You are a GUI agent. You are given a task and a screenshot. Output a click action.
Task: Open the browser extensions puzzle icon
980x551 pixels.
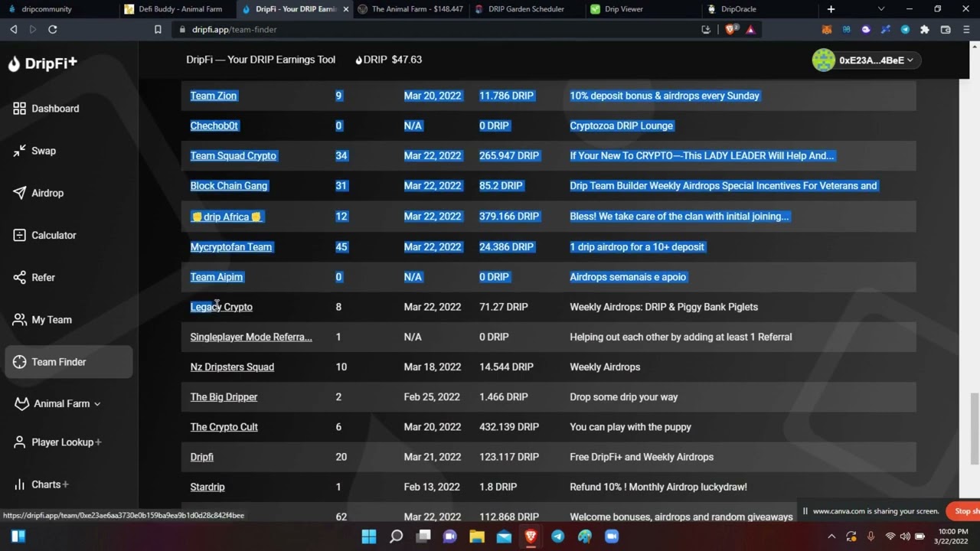point(925,30)
